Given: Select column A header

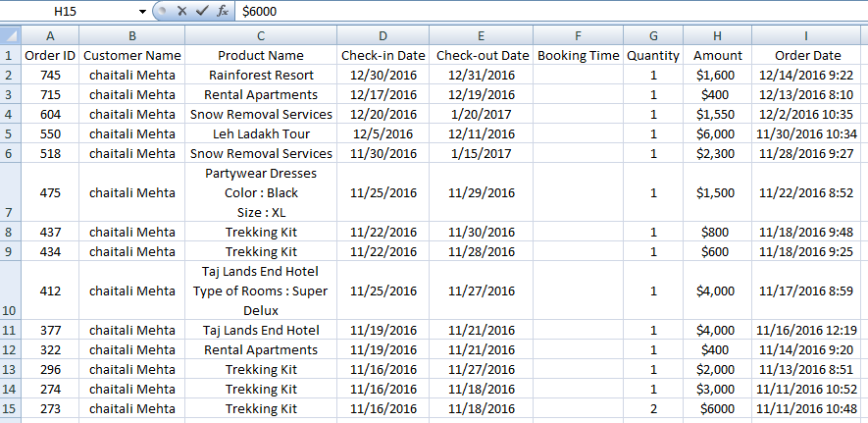Looking at the screenshot, I should 50,36.
